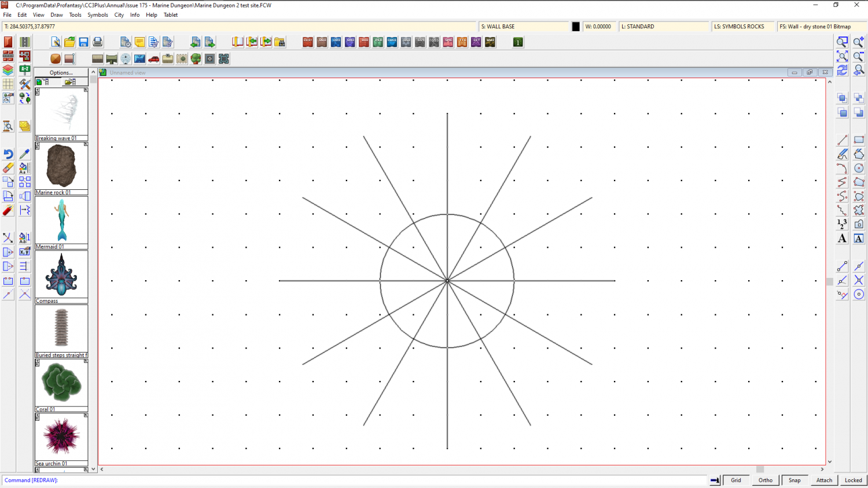Image resolution: width=868 pixels, height=488 pixels.
Task: Click the Open file folder icon
Action: pos(69,42)
